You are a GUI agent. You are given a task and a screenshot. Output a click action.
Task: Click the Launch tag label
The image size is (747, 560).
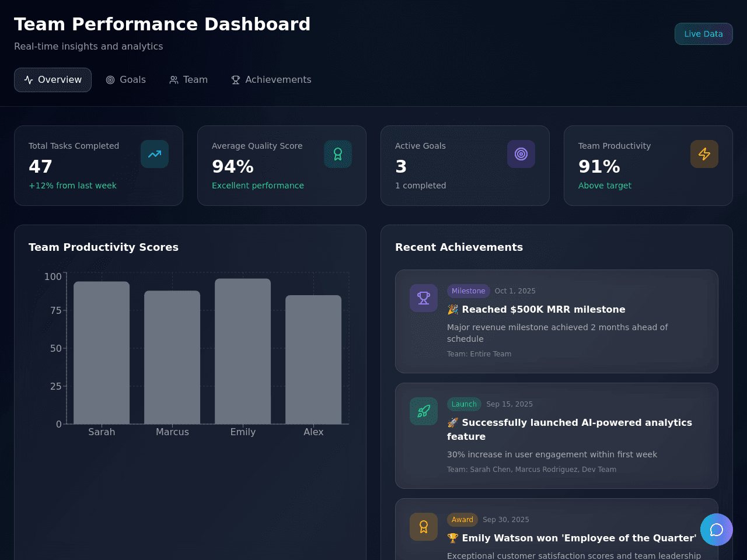click(x=464, y=404)
